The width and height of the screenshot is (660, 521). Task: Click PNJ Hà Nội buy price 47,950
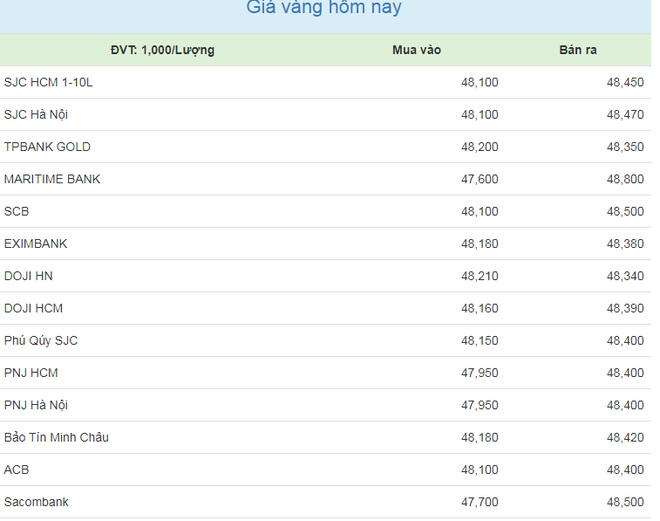tap(479, 405)
